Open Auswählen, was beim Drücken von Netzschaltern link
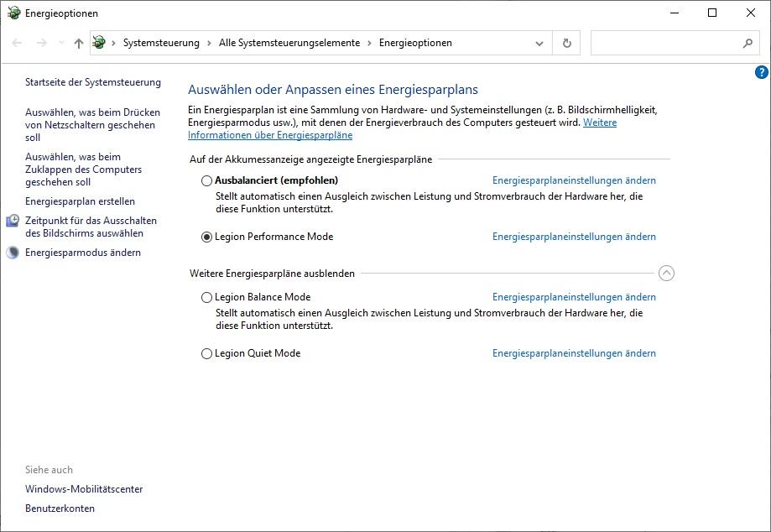Viewport: 771px width, 532px height. [92, 125]
